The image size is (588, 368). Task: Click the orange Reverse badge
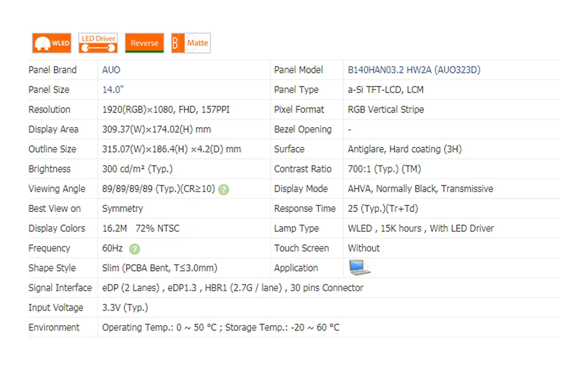point(145,43)
